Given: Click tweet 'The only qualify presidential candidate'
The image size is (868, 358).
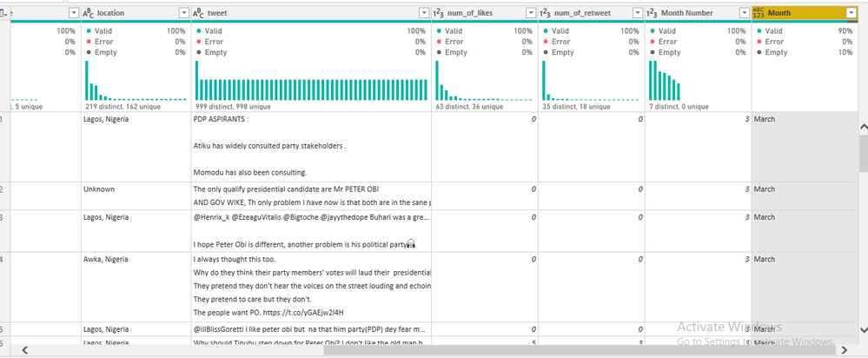Looking at the screenshot, I should (x=311, y=196).
